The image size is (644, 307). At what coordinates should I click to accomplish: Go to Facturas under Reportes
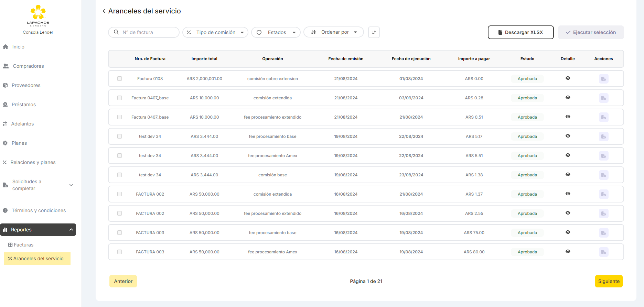(x=23, y=245)
